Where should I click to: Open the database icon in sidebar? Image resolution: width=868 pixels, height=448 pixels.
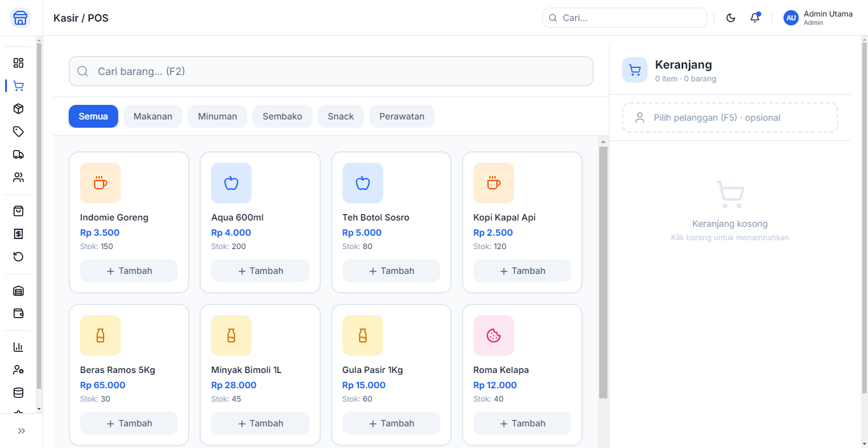click(x=18, y=393)
